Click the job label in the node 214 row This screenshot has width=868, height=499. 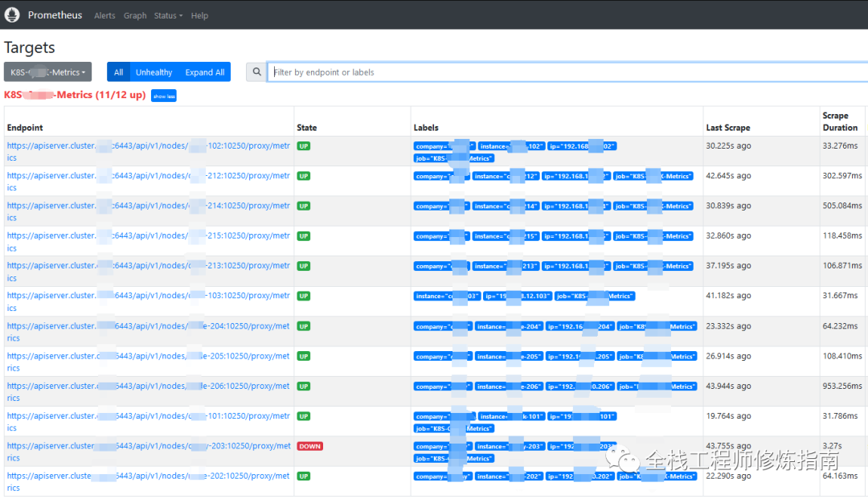(653, 206)
